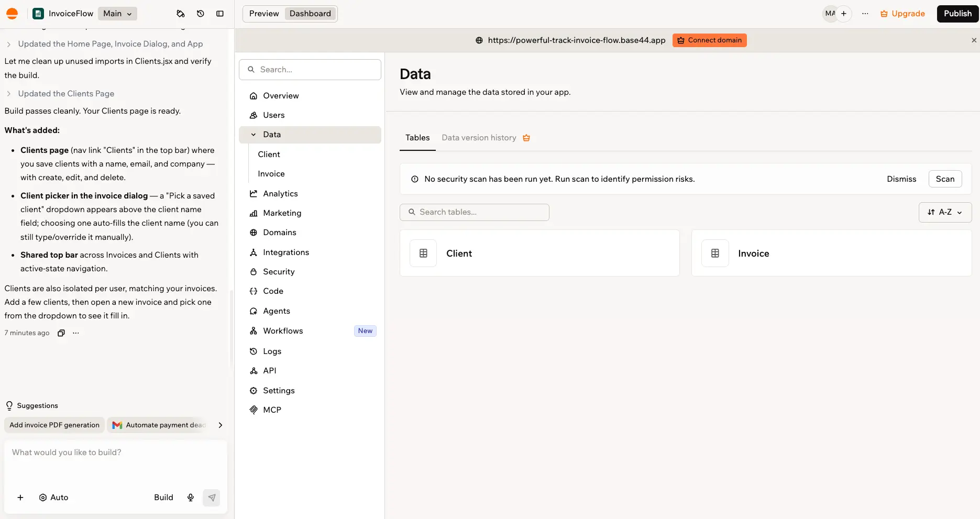The image size is (980, 519).
Task: Open the top bar more options ellipsis
Action: (865, 14)
